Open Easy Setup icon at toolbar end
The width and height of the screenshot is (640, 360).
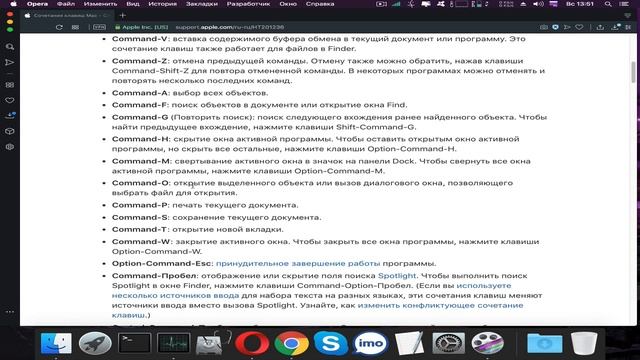tap(629, 27)
